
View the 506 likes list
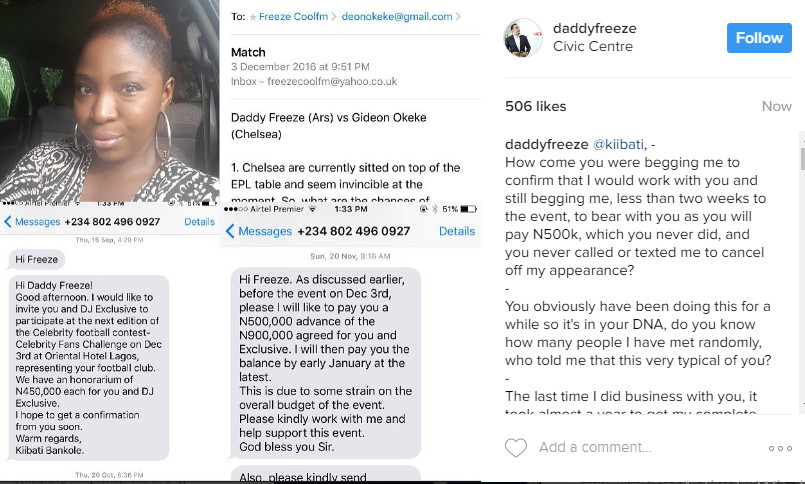pyautogui.click(x=535, y=106)
